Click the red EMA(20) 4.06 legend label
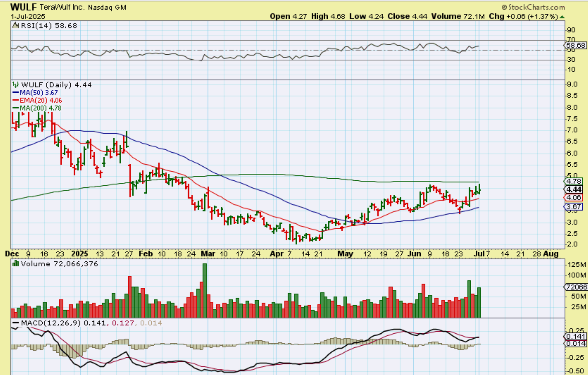This screenshot has height=375, width=588. (x=40, y=100)
